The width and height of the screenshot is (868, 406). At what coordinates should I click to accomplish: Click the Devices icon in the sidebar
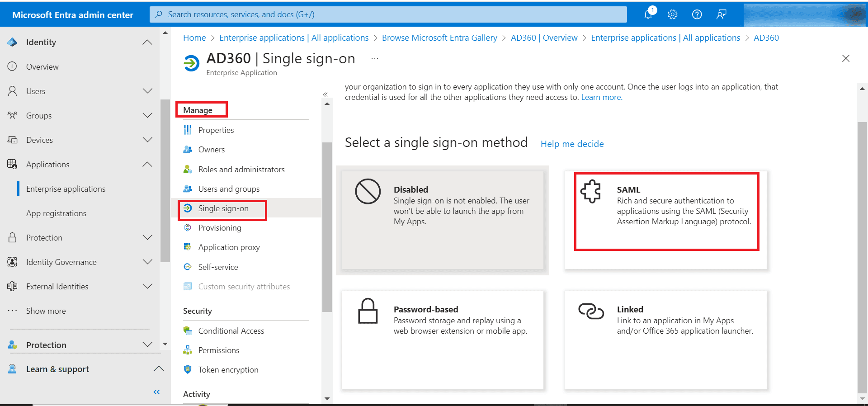pos(12,140)
